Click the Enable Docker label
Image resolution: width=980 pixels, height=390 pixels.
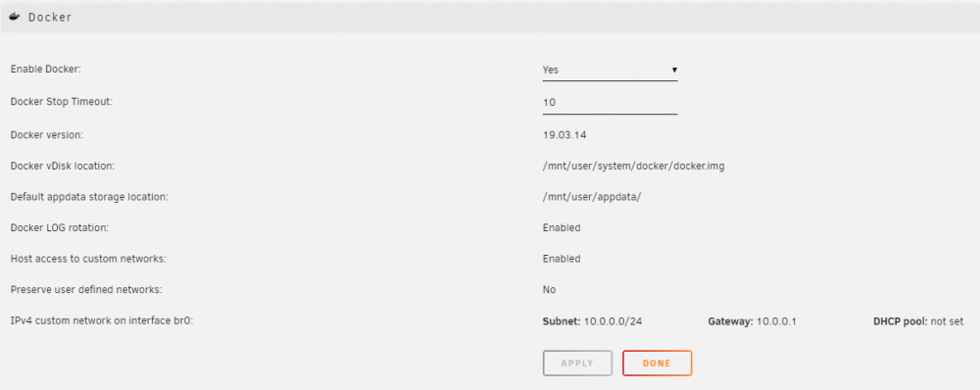coord(46,70)
